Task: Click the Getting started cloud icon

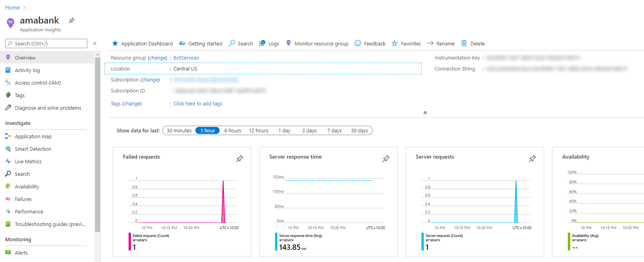Action: (x=182, y=43)
